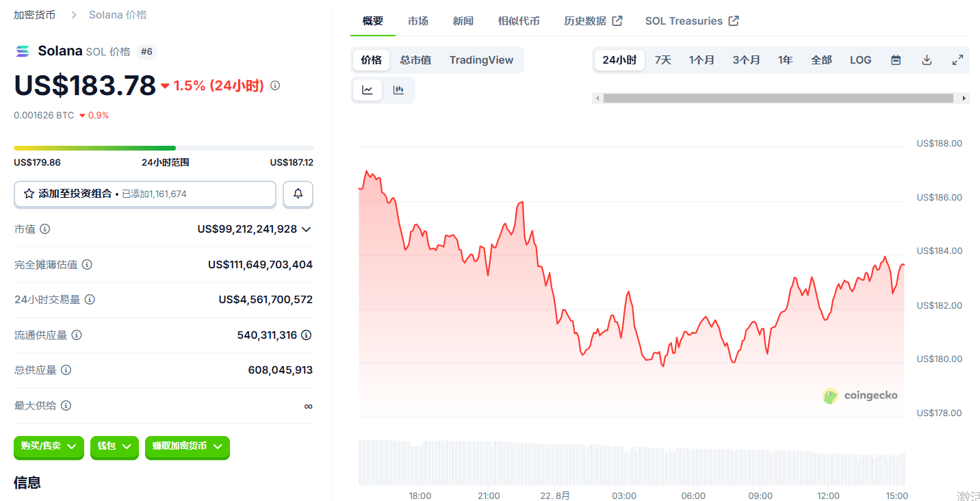Select the 1年 time range
The width and height of the screenshot is (980, 501).
[x=785, y=60]
